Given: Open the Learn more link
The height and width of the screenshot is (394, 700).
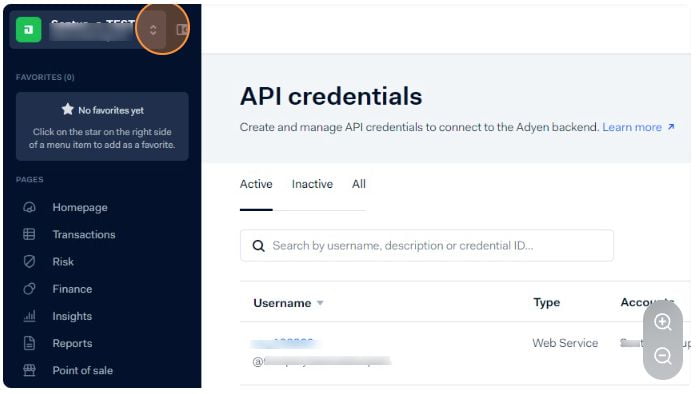Looking at the screenshot, I should [638, 127].
